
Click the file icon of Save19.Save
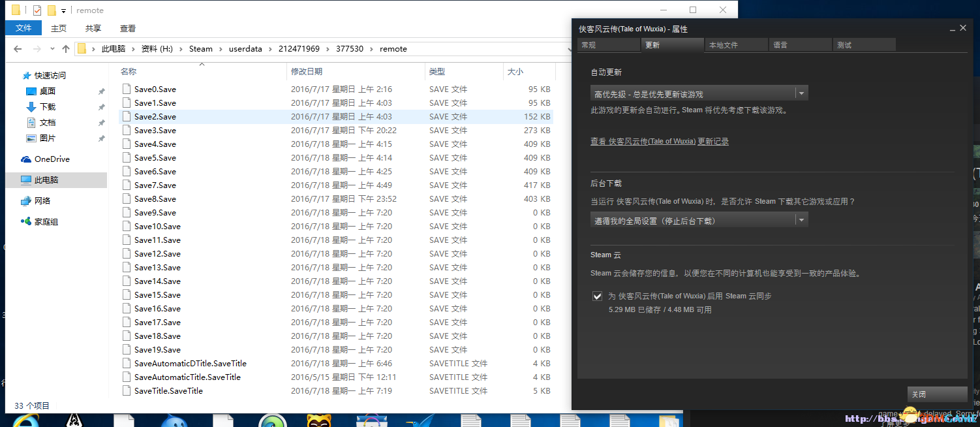(x=127, y=349)
